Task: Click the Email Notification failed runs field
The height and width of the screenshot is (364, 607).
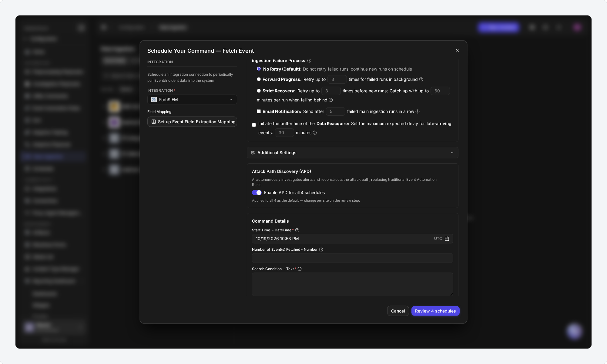Action: point(335,111)
